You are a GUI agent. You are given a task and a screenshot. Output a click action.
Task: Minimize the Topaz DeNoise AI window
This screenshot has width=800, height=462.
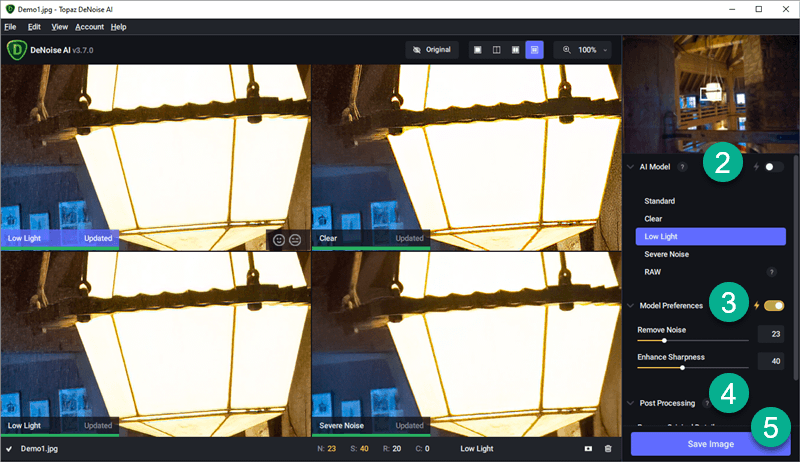coord(732,9)
